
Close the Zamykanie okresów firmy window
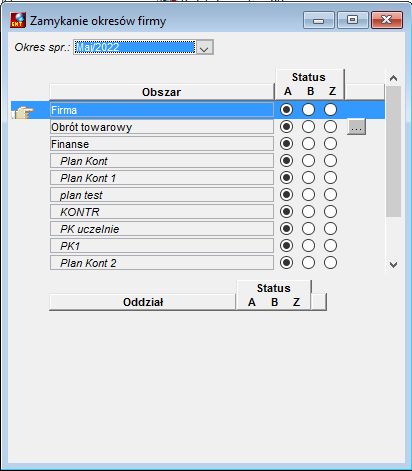[x=387, y=20]
